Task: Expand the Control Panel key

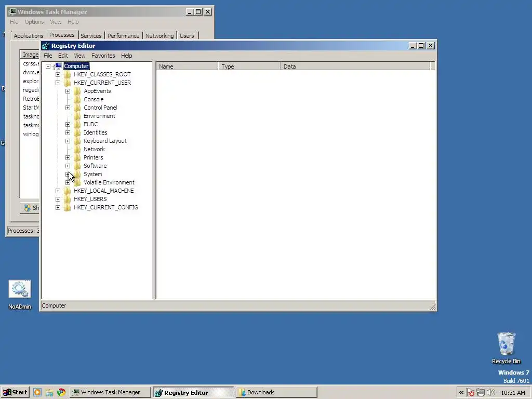Action: point(68,108)
